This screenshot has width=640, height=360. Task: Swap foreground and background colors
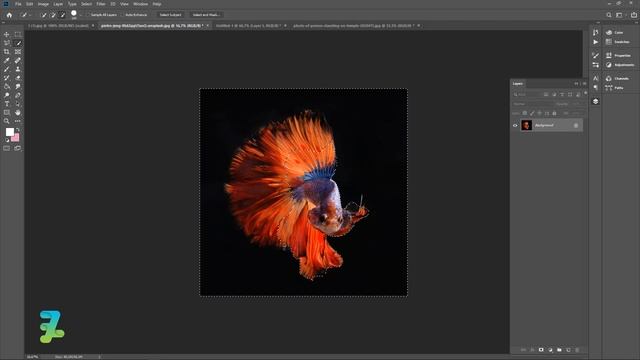18,130
